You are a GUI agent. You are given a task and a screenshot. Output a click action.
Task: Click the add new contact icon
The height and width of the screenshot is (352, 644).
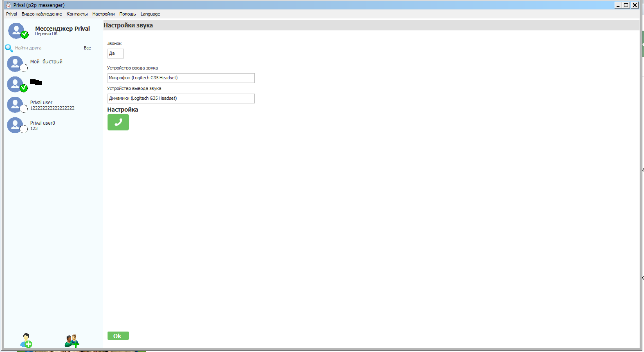click(26, 340)
